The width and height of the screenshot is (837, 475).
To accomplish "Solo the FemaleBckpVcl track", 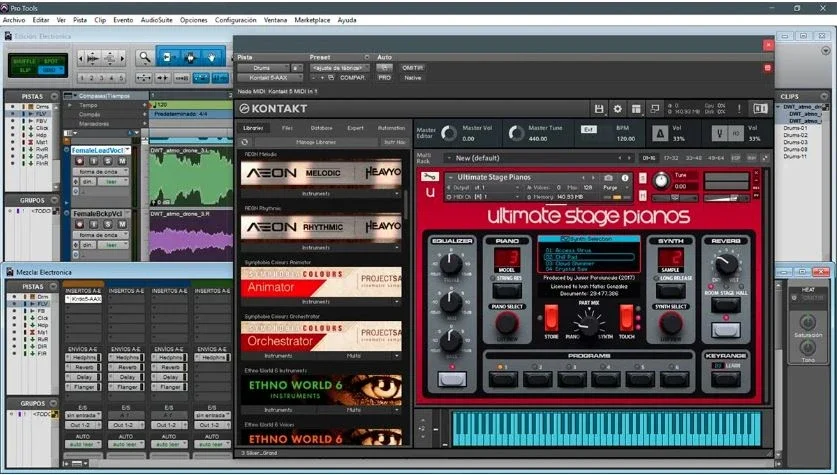I will tap(108, 225).
